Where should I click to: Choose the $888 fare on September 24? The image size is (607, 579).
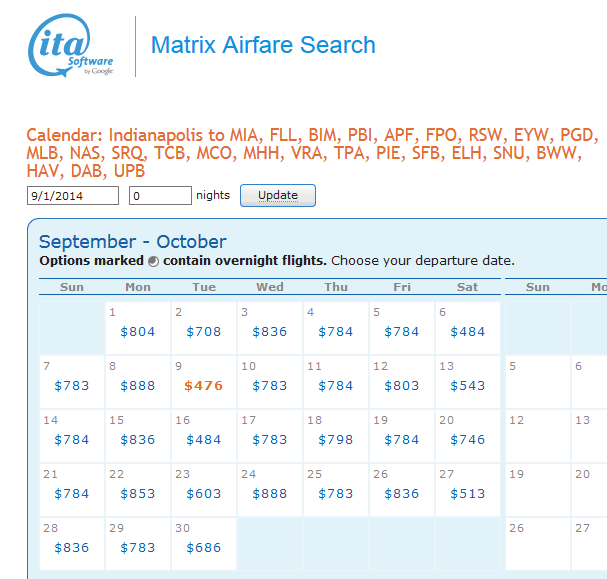click(269, 493)
